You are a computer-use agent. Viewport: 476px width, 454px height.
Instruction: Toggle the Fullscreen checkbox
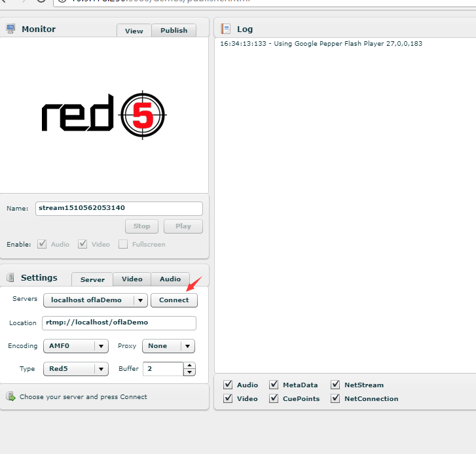pos(123,244)
